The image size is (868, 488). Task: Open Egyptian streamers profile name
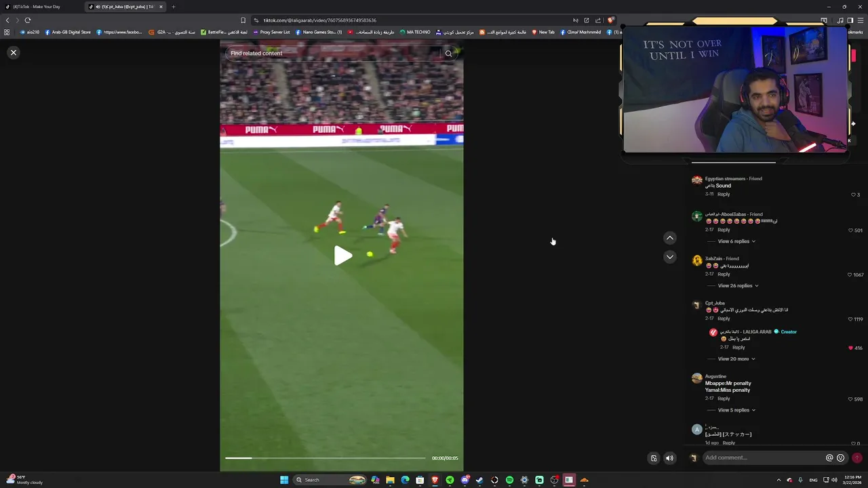[x=725, y=178]
